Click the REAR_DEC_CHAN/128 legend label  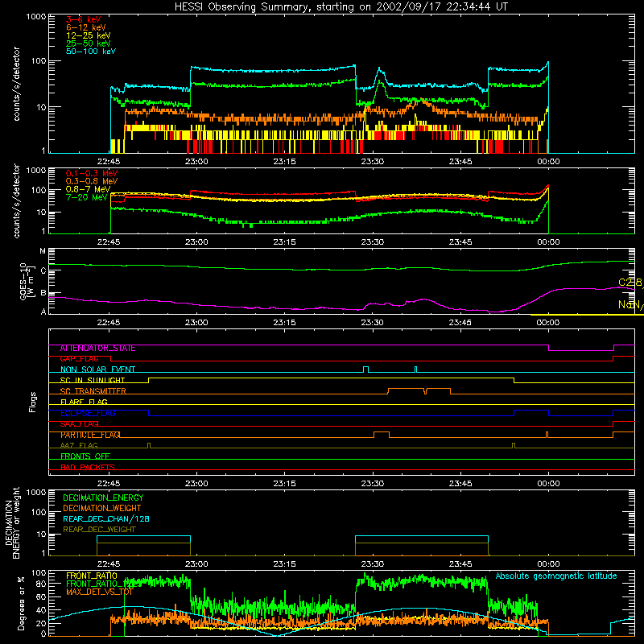point(106,518)
